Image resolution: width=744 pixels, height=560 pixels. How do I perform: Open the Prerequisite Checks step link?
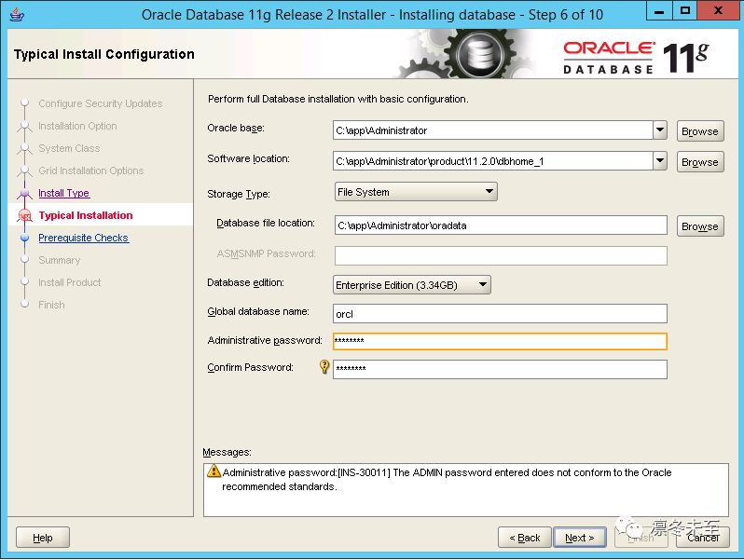pyautogui.click(x=84, y=238)
